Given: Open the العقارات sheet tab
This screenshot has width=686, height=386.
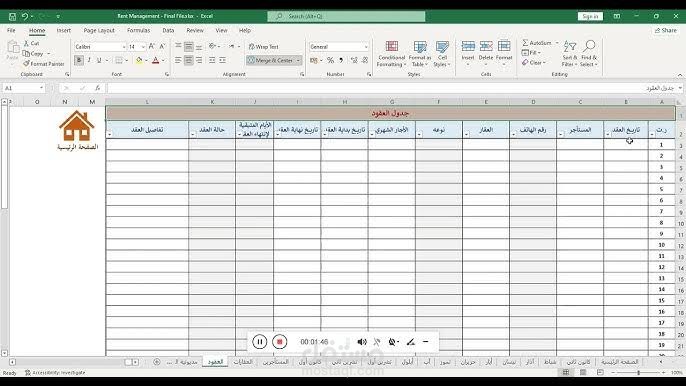Looking at the screenshot, I should [243, 362].
